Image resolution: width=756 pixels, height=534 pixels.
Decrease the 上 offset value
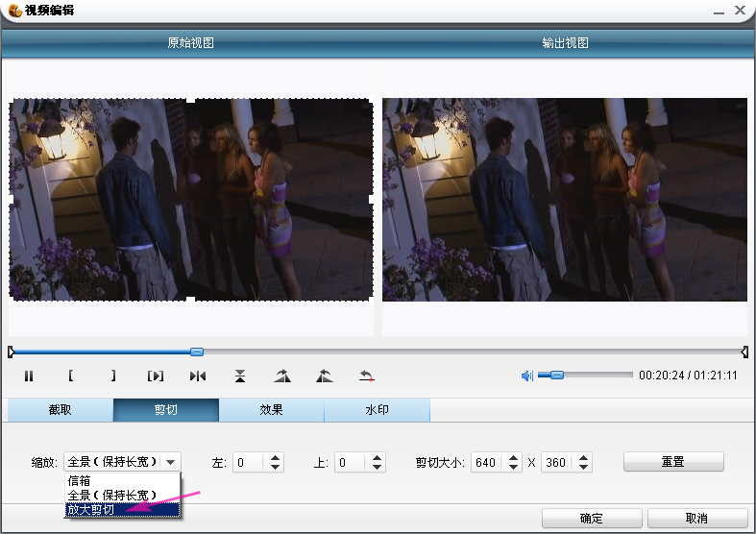377,467
